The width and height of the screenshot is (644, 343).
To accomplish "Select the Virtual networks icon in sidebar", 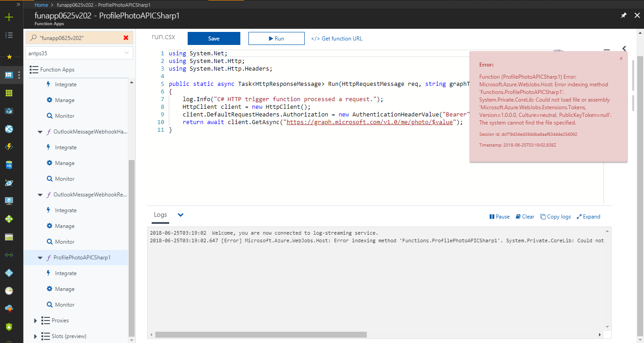I will 9,254.
